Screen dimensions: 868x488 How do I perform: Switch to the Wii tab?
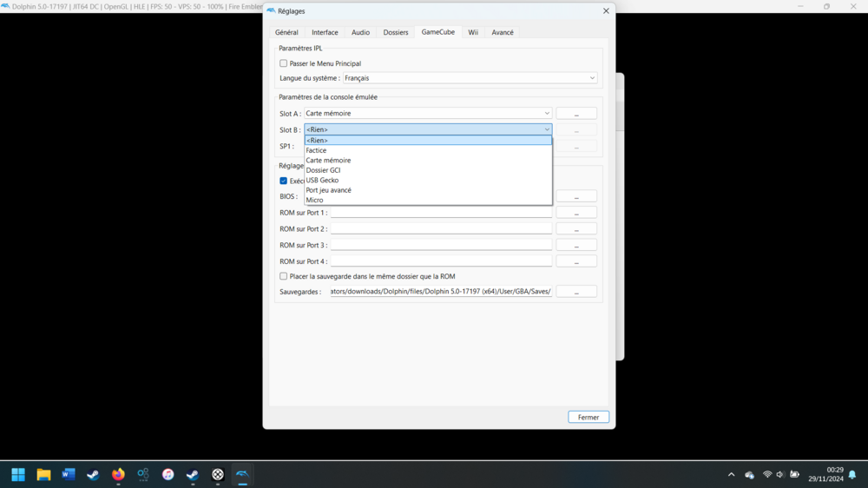click(x=473, y=32)
